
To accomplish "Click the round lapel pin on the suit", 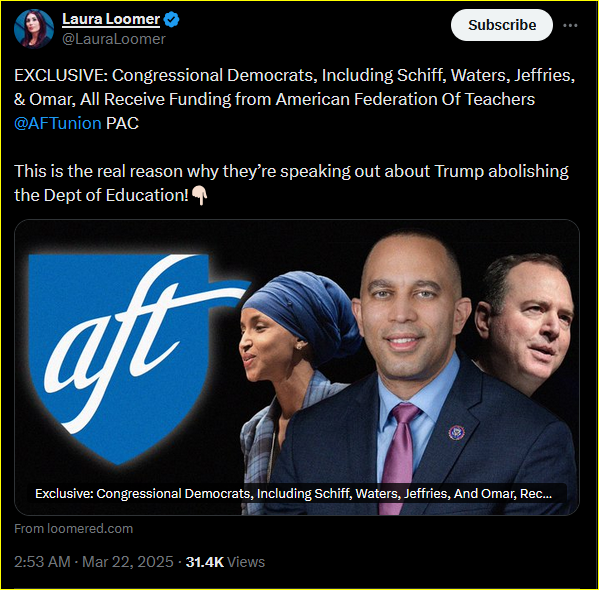I will click(x=456, y=433).
